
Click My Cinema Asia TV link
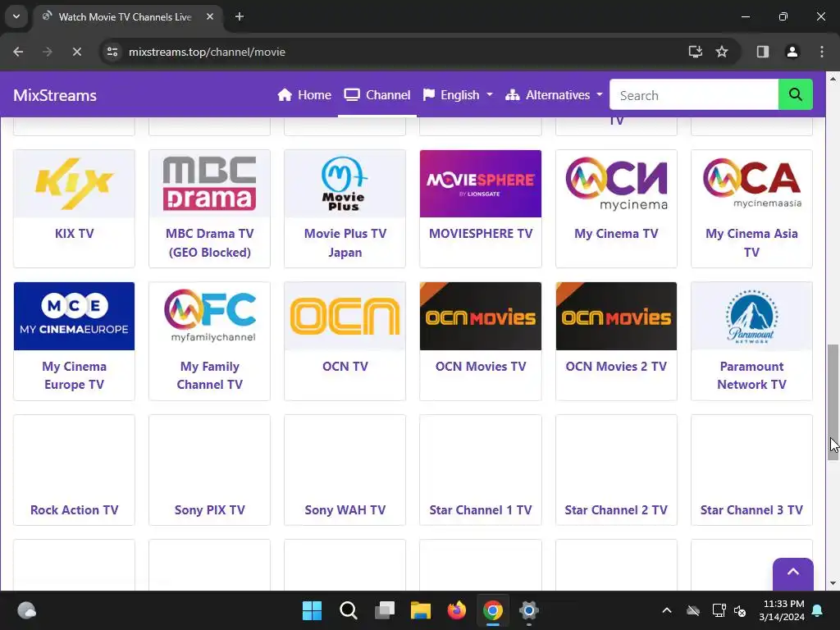(x=751, y=243)
